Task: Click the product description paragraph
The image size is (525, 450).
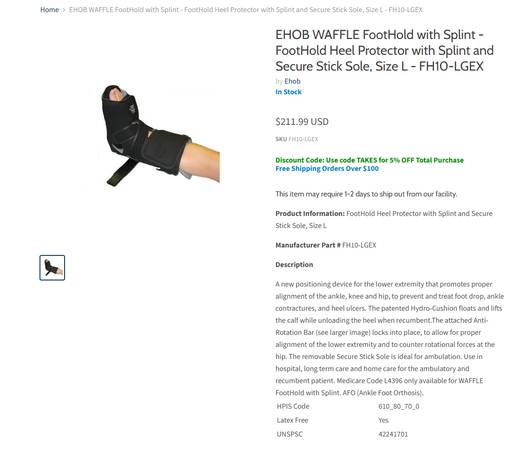Action: pos(389,338)
